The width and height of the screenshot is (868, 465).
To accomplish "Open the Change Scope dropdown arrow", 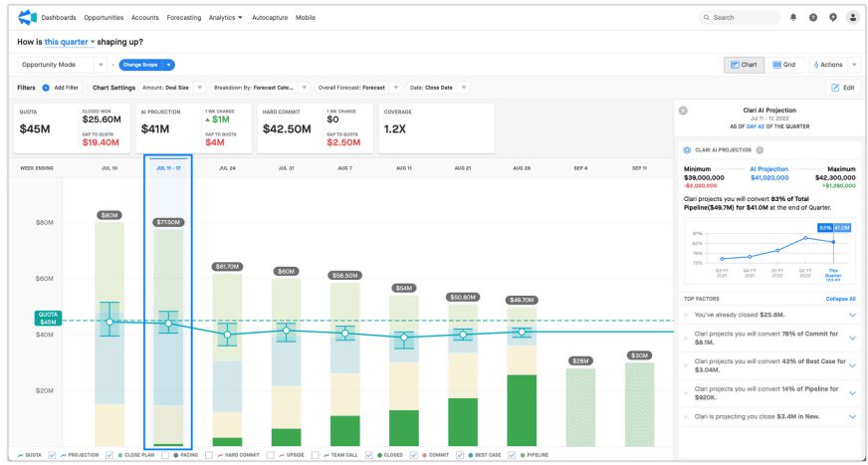I will pos(169,65).
